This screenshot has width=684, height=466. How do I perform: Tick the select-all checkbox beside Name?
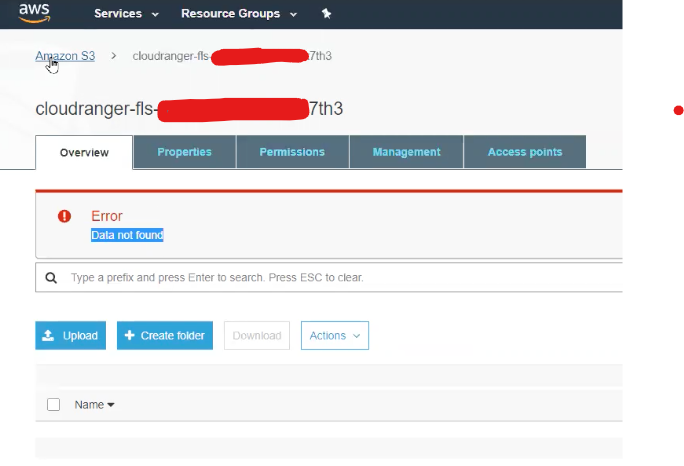point(54,404)
